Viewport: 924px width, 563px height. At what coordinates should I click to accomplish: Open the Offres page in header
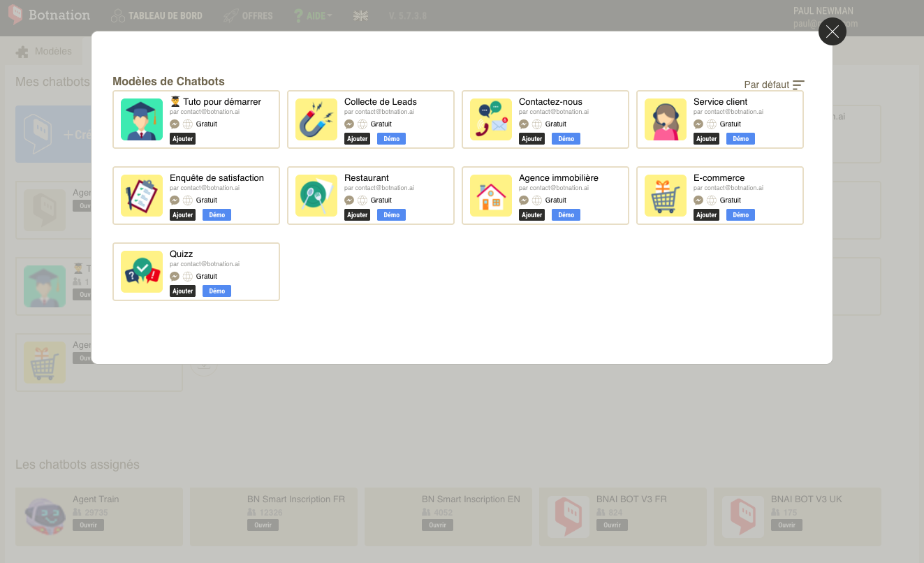click(x=249, y=15)
